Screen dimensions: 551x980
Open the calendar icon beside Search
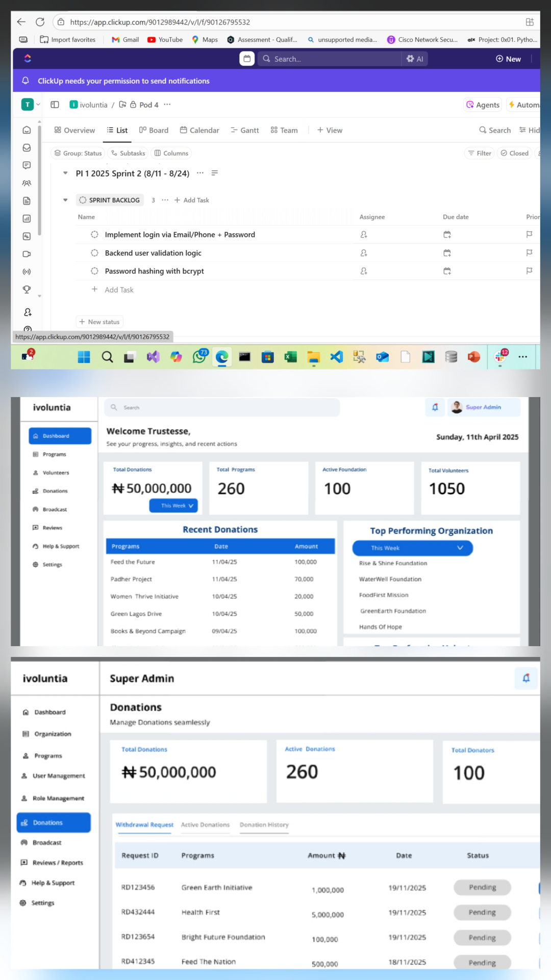pyautogui.click(x=247, y=59)
